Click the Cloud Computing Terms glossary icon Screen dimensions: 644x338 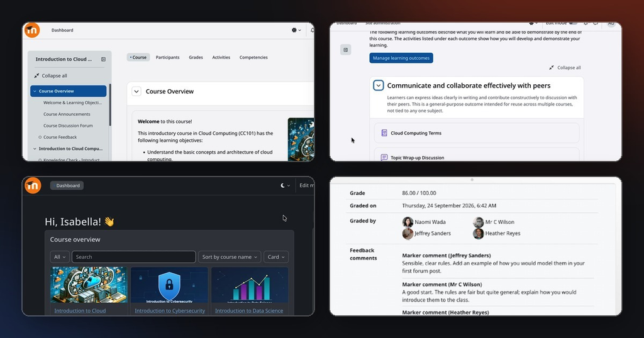tap(384, 133)
